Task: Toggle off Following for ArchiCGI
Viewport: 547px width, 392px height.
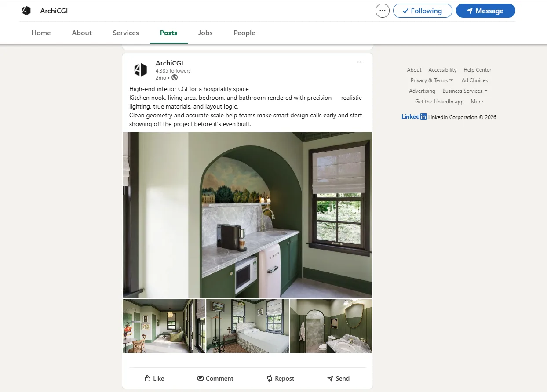Action: (422, 11)
